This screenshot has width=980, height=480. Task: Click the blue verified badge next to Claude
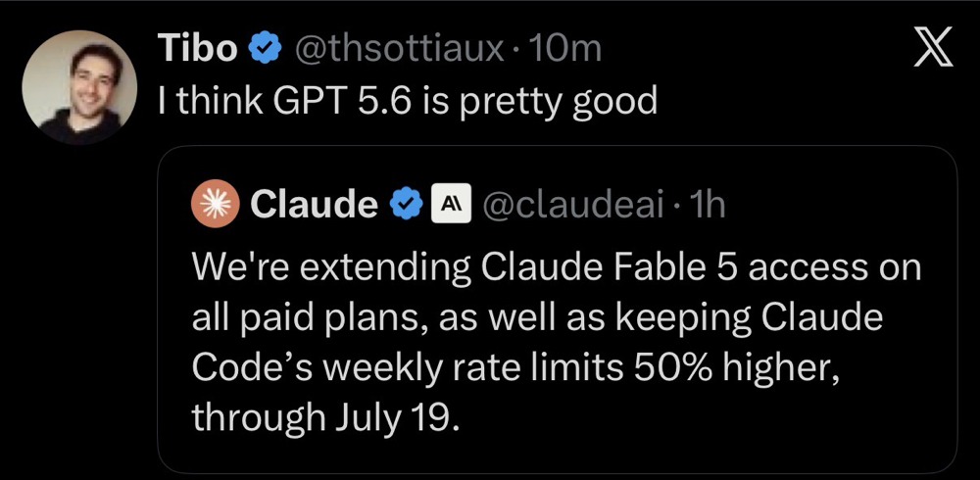(x=407, y=205)
